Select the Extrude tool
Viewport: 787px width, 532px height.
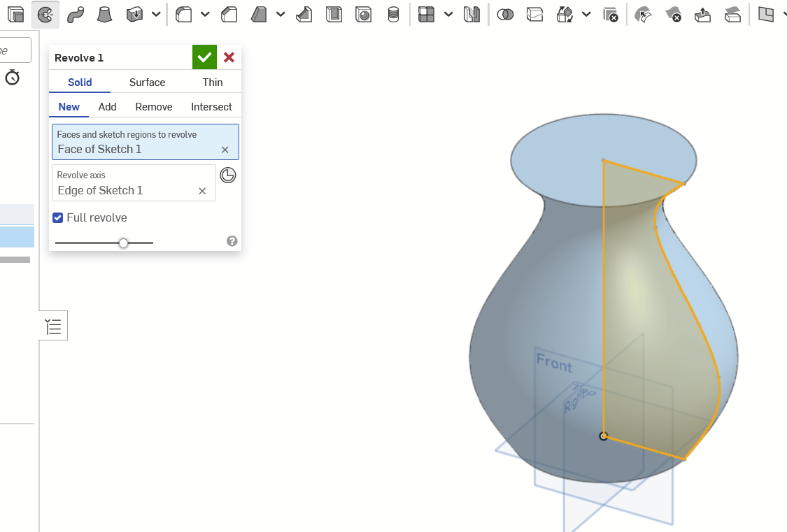click(16, 15)
